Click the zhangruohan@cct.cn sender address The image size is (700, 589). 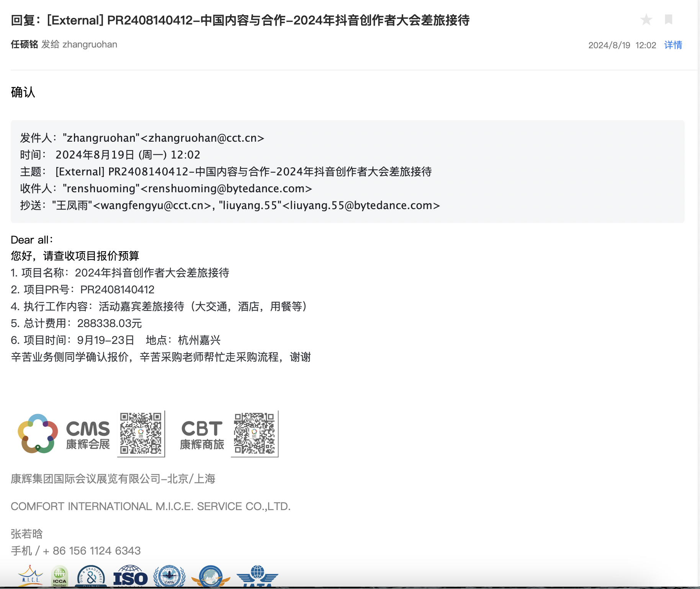(206, 138)
